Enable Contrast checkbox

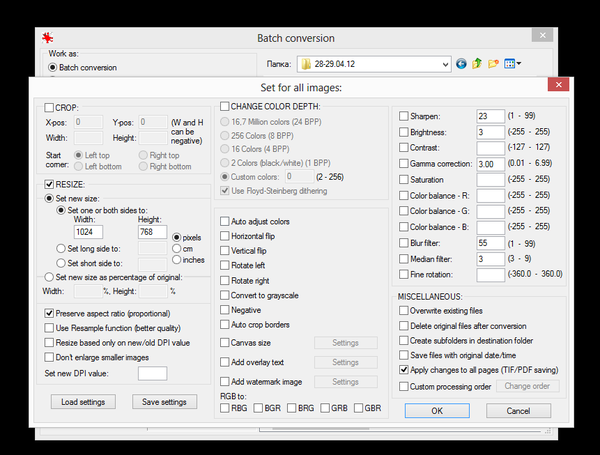pos(404,147)
